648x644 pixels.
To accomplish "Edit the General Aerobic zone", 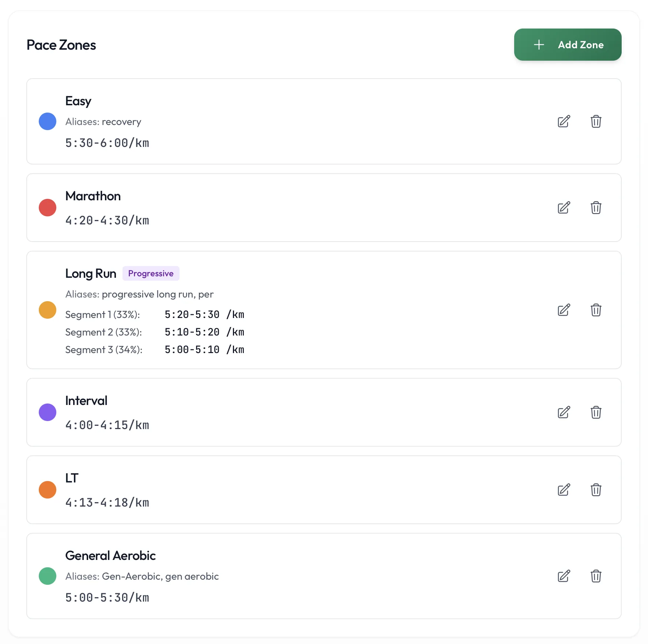I will (x=563, y=576).
